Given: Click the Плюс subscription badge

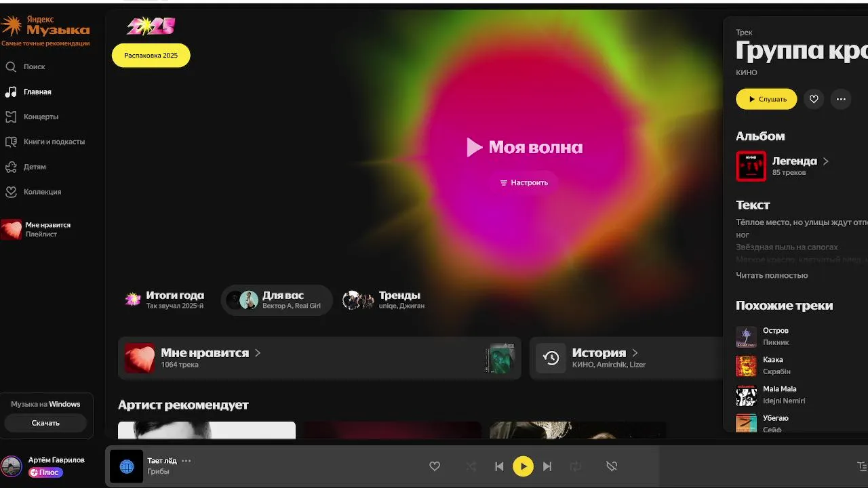Looking at the screenshot, I should [45, 472].
